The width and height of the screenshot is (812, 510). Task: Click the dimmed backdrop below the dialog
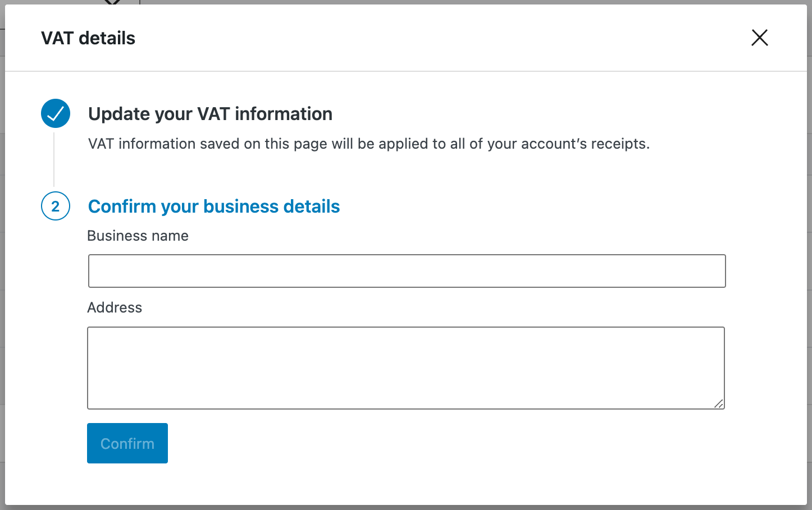coord(406,507)
